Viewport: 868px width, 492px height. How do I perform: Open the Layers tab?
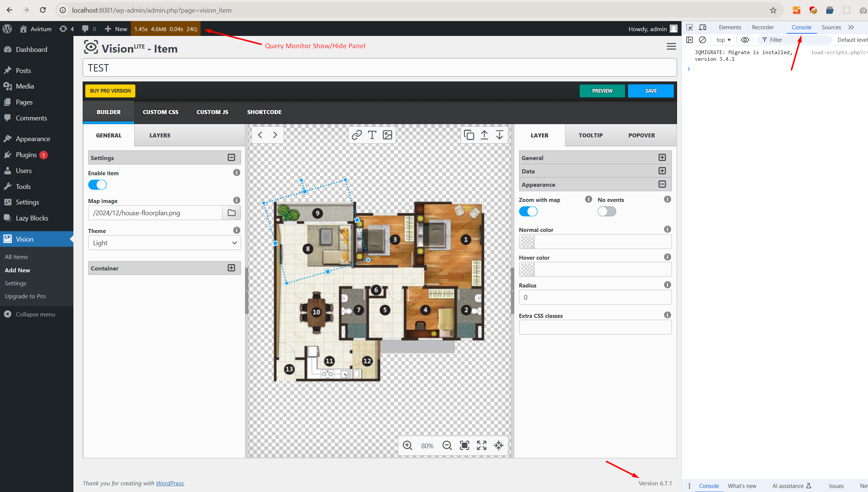(x=160, y=135)
